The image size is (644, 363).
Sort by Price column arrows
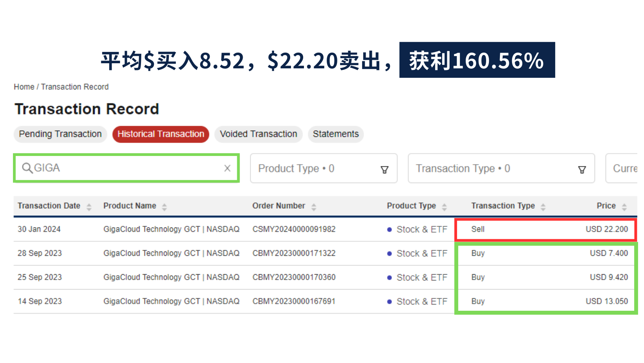(x=624, y=207)
